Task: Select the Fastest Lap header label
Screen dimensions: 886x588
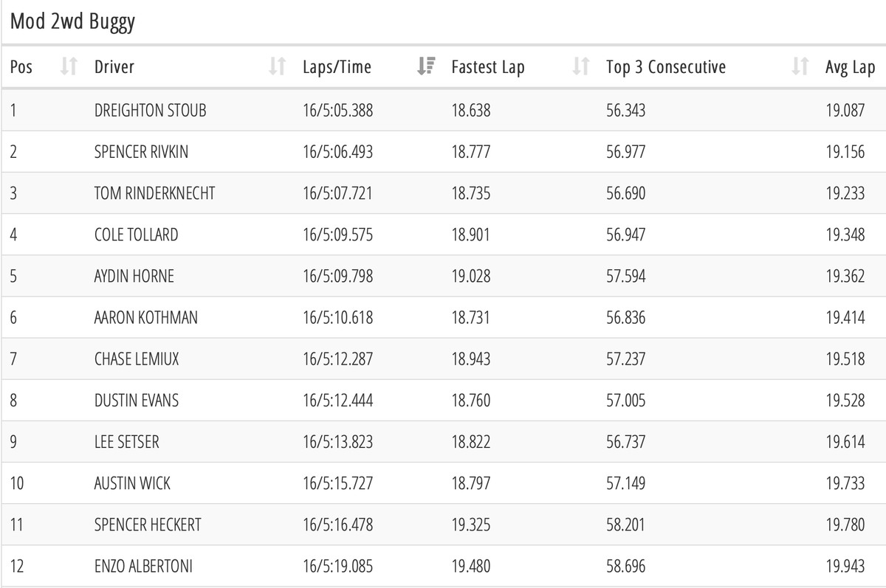Action: (x=488, y=67)
